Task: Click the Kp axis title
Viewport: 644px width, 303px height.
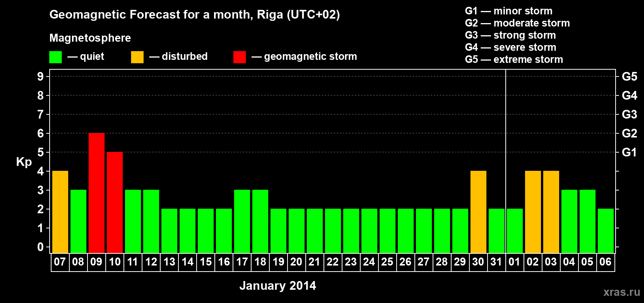Action: click(24, 162)
